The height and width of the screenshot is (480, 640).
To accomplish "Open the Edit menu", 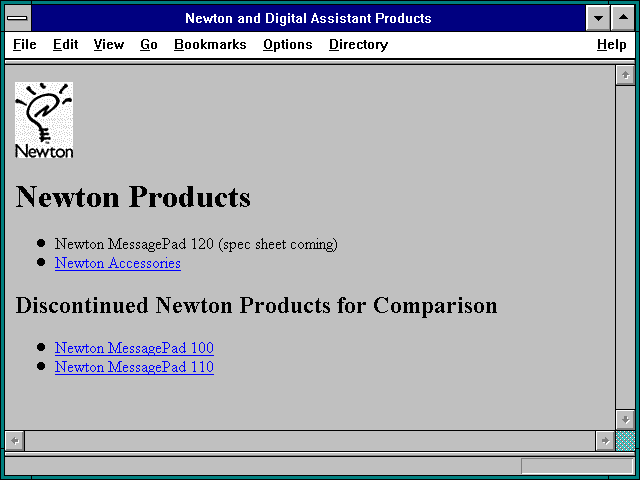I will pyautogui.click(x=65, y=44).
